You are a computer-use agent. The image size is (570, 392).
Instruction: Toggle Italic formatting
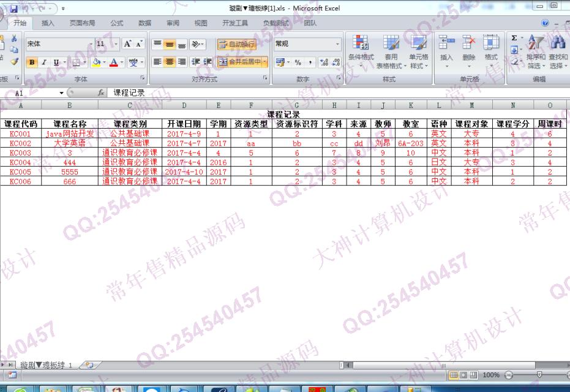(44, 62)
